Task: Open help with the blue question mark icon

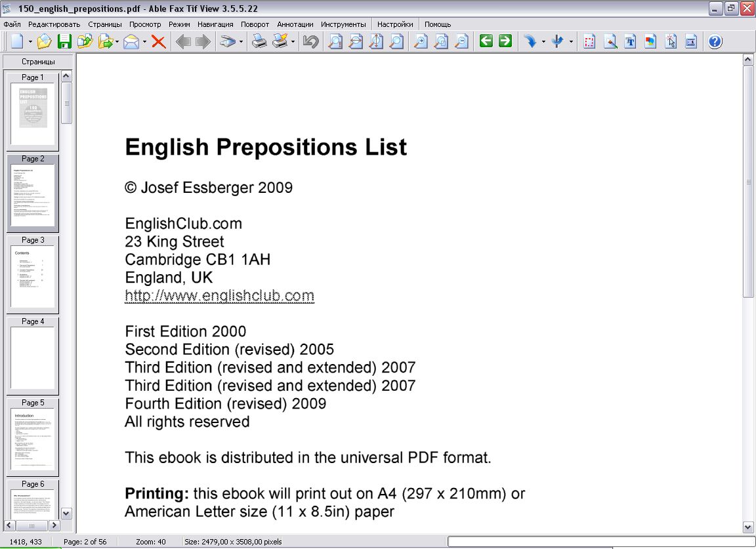Action: (715, 41)
